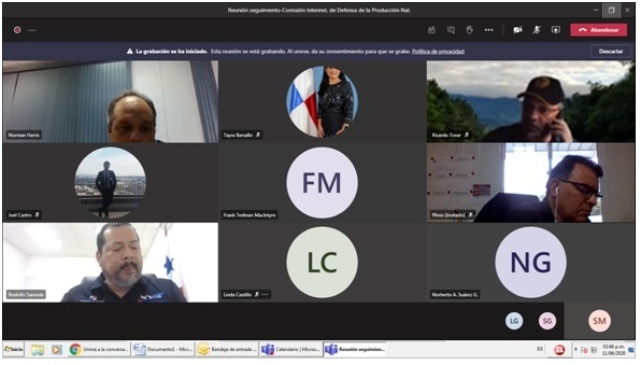Click the red recording indicator icon
Image resolution: width=640 pixels, height=365 pixels.
(17, 30)
